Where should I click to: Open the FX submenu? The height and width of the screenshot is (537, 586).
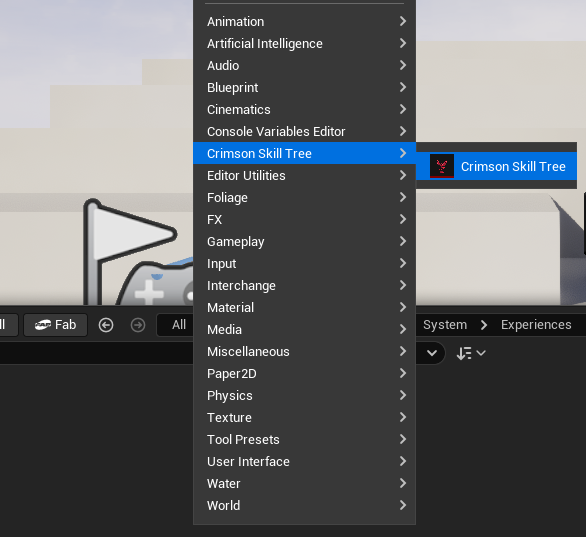click(304, 220)
